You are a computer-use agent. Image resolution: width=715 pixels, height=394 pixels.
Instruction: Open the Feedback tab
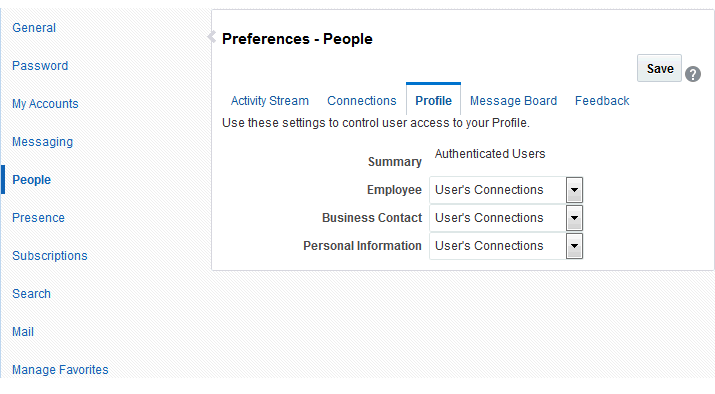point(602,101)
